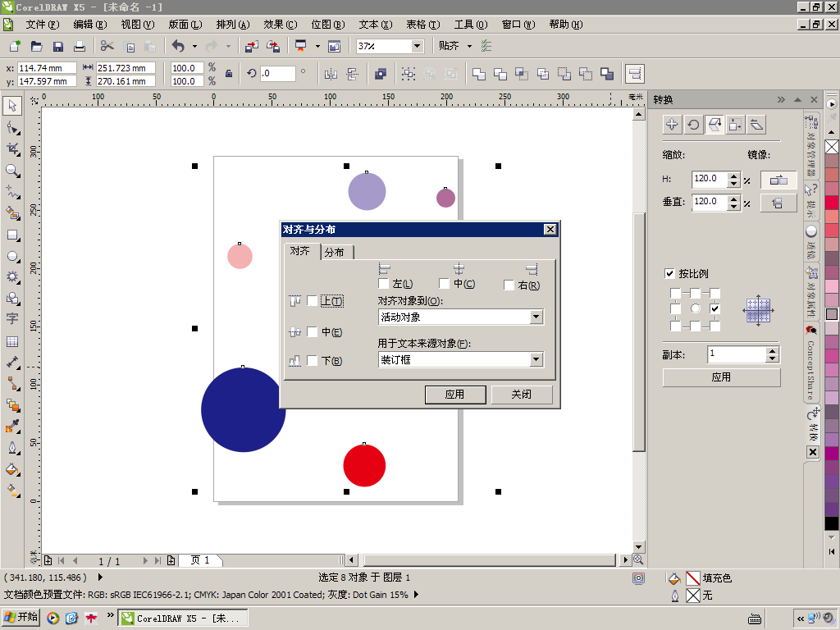Open the Skew transform icon in docker
Screen dimensions: 840x630
(x=756, y=125)
